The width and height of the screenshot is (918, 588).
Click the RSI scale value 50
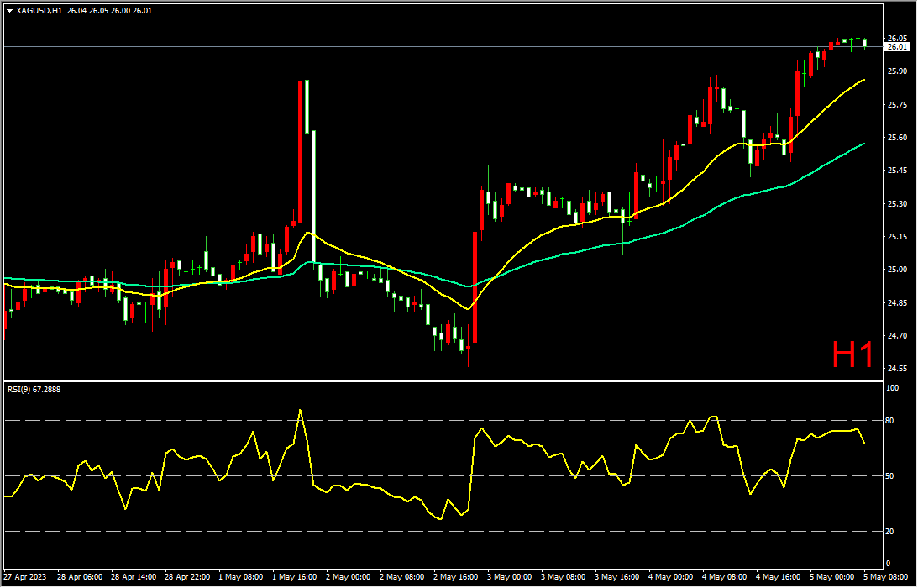point(891,476)
